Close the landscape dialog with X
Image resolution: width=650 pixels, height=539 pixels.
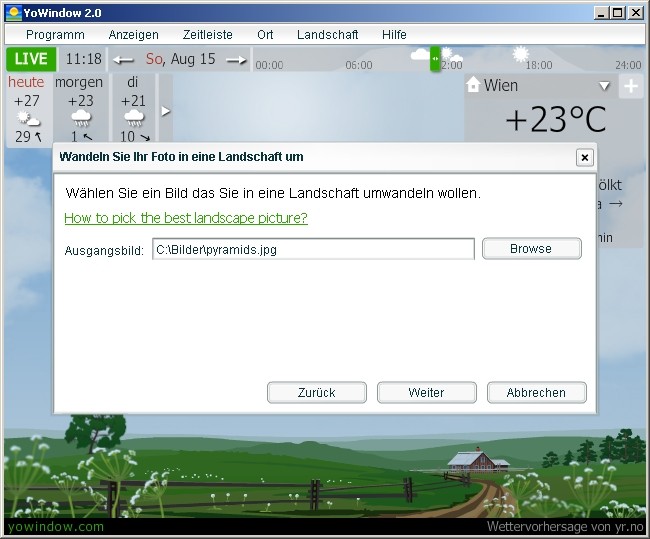[x=584, y=158]
